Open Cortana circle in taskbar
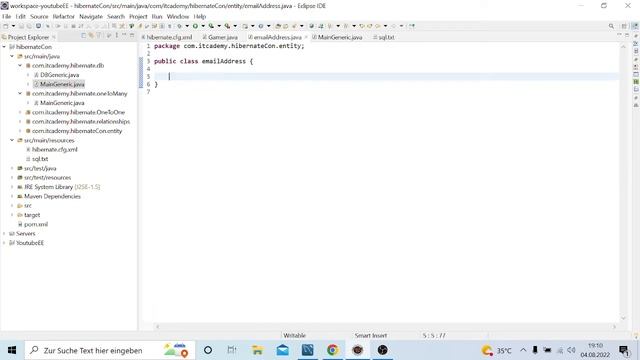This screenshot has height=360, width=640. point(208,350)
